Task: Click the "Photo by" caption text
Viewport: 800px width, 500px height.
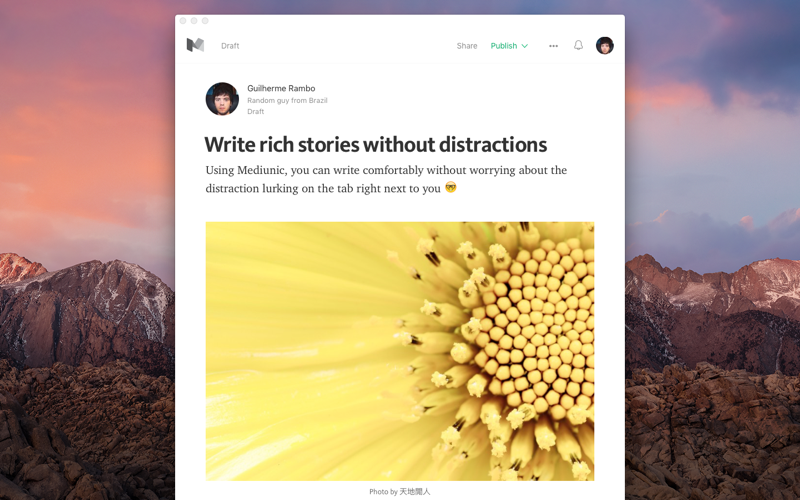Action: coord(383,492)
